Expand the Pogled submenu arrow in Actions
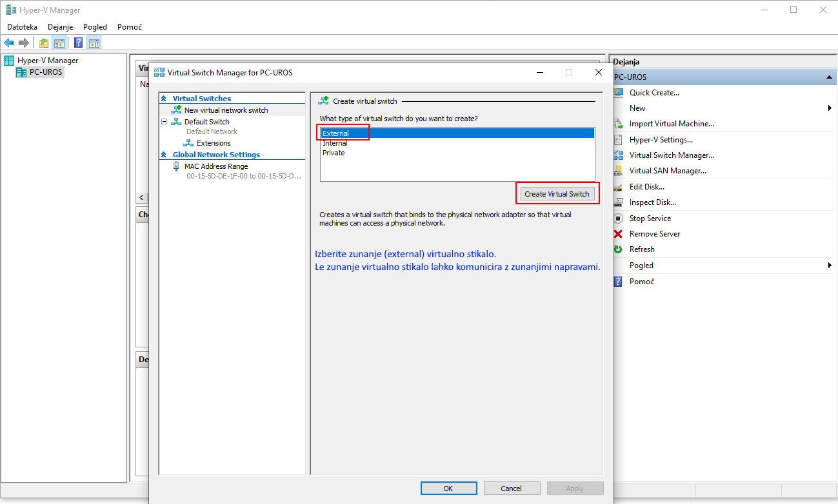838x504 pixels. (830, 266)
